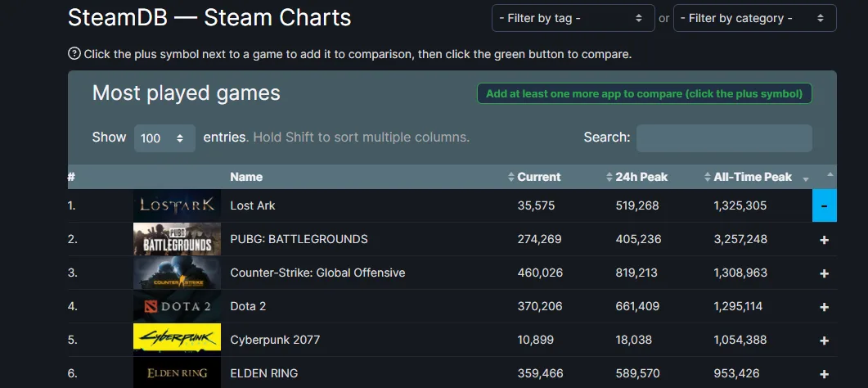868x388 pixels.
Task: Click the green compare button
Action: point(644,93)
